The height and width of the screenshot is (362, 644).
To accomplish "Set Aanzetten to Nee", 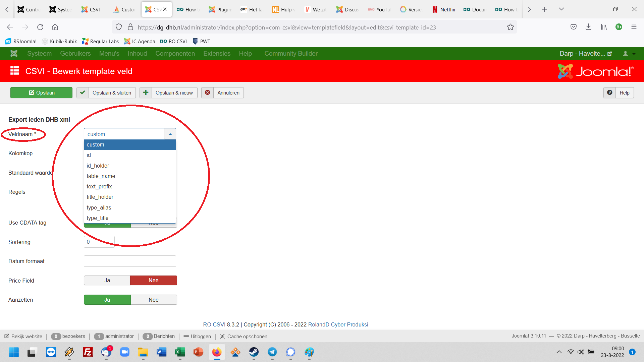I will pyautogui.click(x=154, y=300).
